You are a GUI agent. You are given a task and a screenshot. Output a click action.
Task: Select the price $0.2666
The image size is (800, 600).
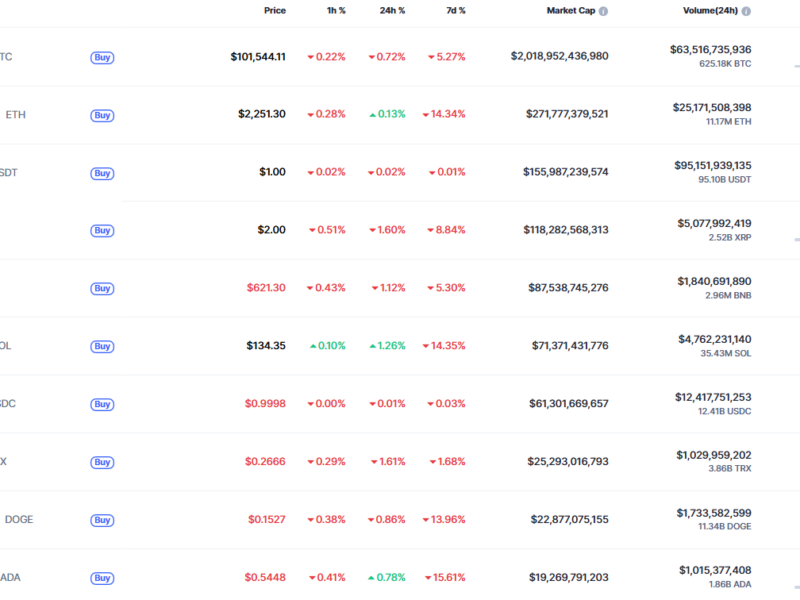[265, 461]
